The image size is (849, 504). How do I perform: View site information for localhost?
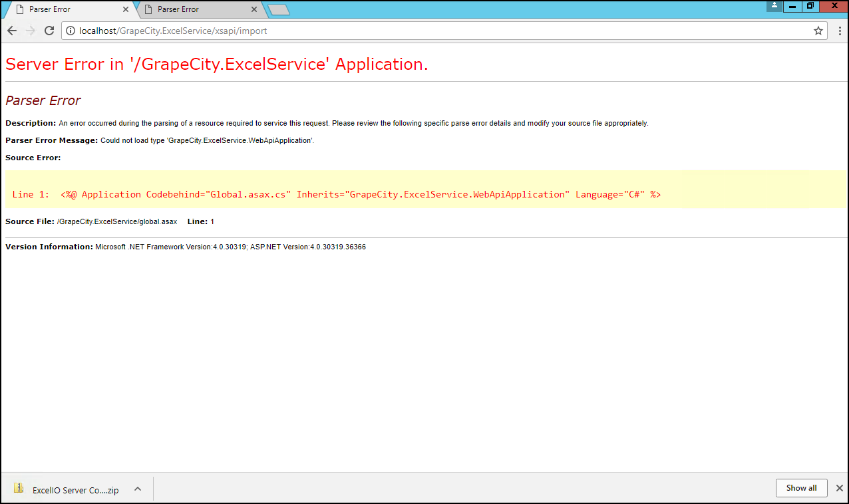[71, 31]
